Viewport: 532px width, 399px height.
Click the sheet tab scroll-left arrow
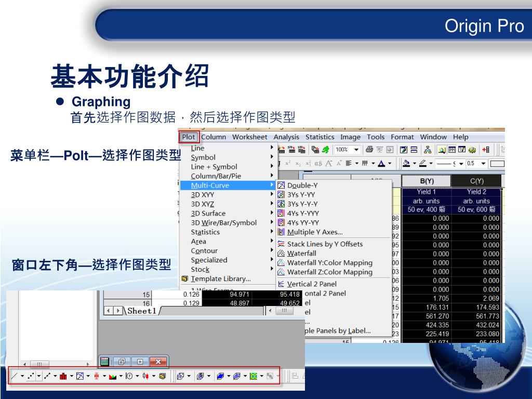point(109,311)
